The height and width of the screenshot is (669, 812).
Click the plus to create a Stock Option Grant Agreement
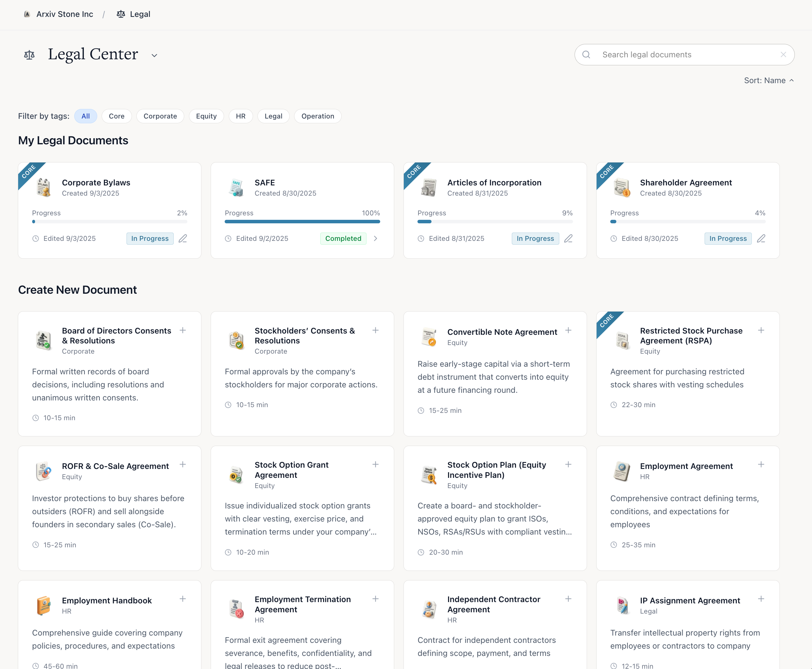pos(375,464)
